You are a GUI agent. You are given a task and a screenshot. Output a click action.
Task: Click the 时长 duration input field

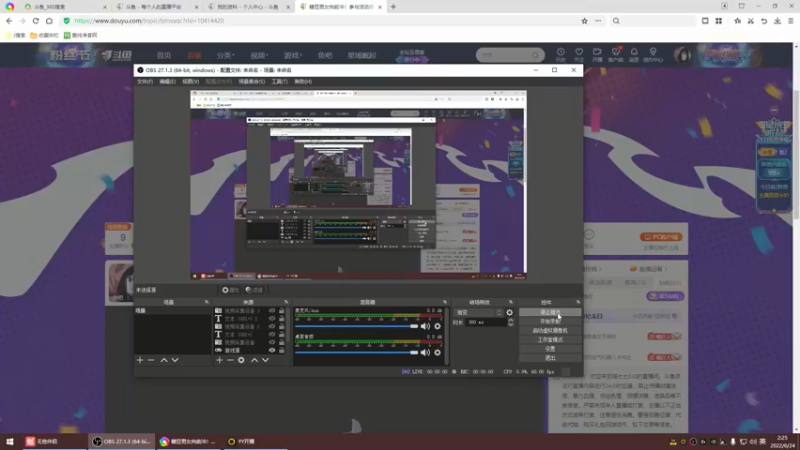[x=486, y=322]
